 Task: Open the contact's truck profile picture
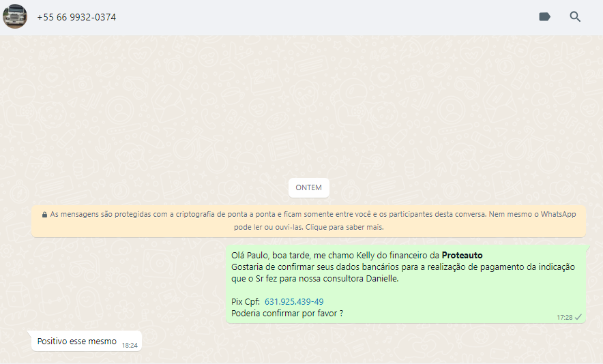15,16
